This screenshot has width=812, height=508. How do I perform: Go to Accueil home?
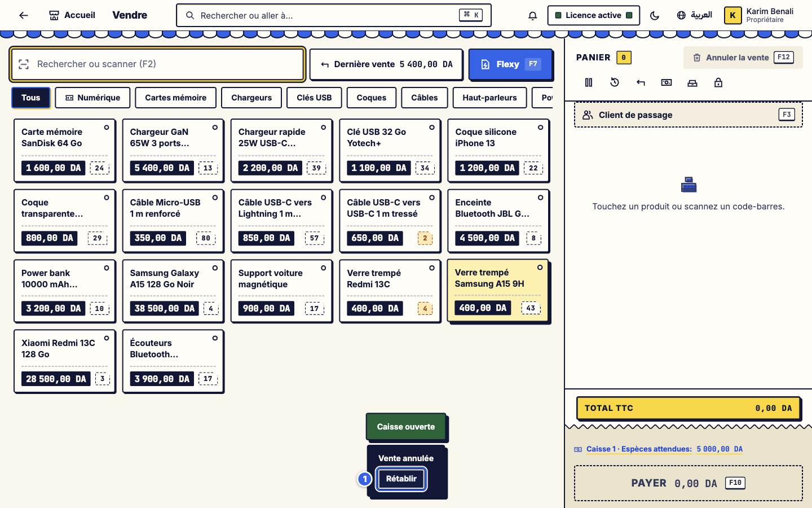click(x=72, y=15)
